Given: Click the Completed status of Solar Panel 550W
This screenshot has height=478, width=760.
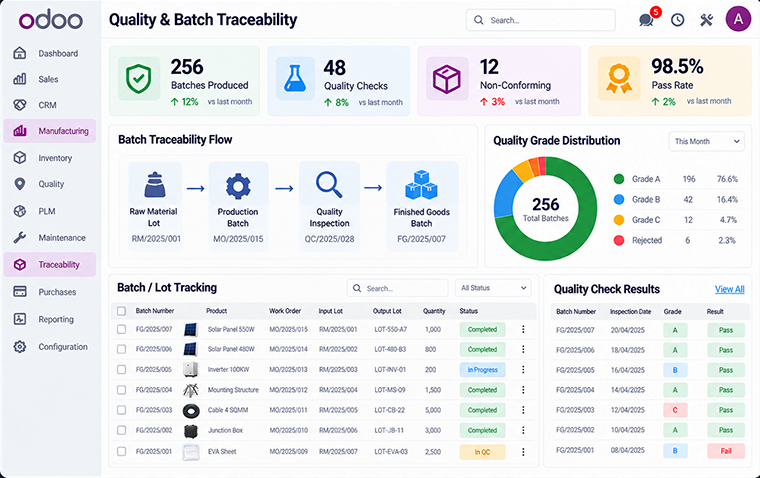Looking at the screenshot, I should point(482,330).
